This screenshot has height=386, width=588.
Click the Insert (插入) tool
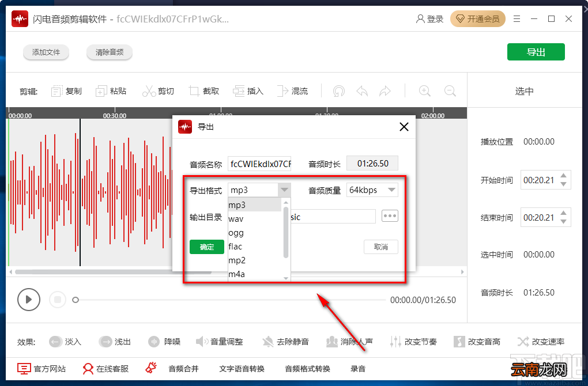pos(248,91)
